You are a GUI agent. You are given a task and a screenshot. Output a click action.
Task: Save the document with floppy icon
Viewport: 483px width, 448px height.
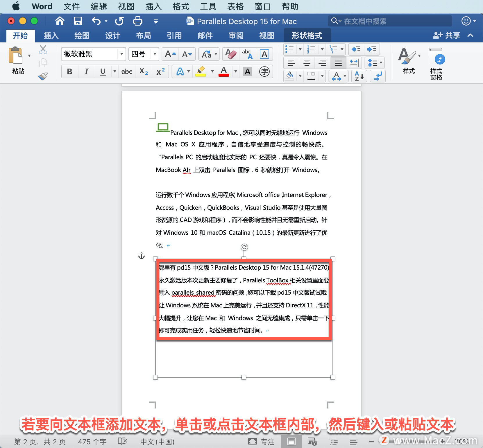click(x=78, y=21)
